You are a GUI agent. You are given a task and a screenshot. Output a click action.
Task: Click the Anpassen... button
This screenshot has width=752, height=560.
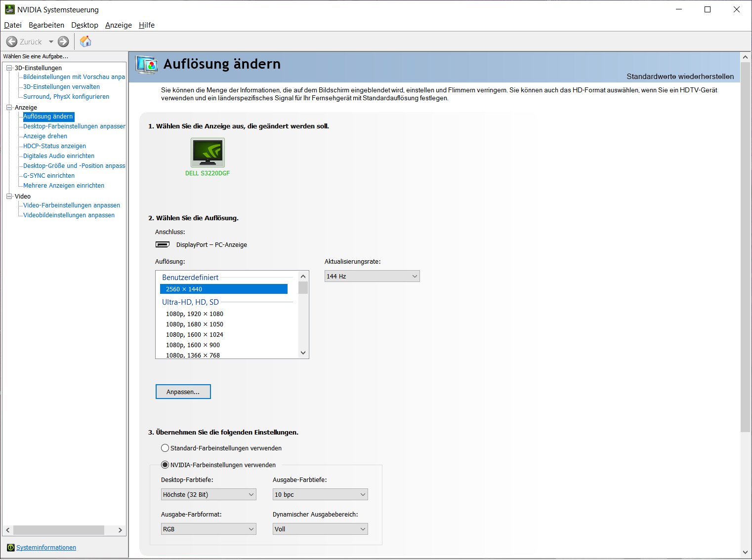pyautogui.click(x=183, y=392)
